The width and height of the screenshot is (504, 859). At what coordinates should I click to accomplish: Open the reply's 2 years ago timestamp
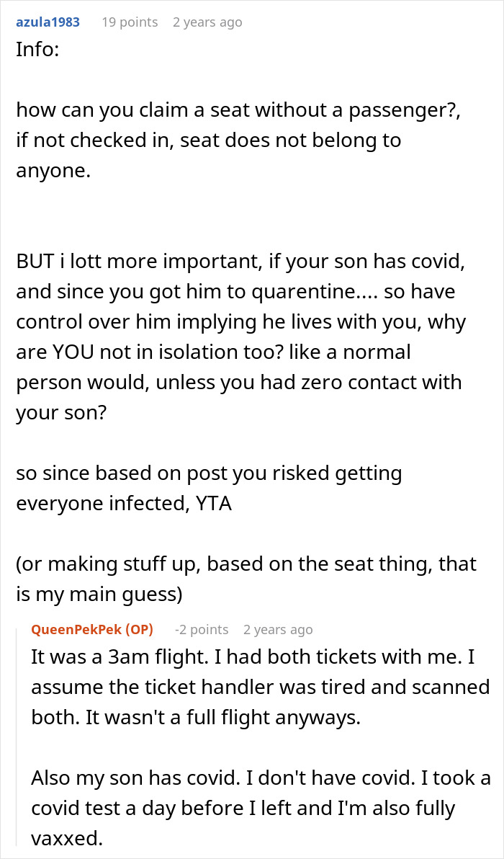pos(278,629)
